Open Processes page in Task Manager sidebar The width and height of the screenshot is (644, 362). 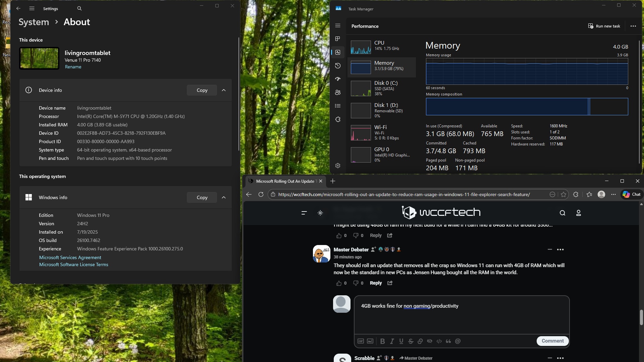338,39
